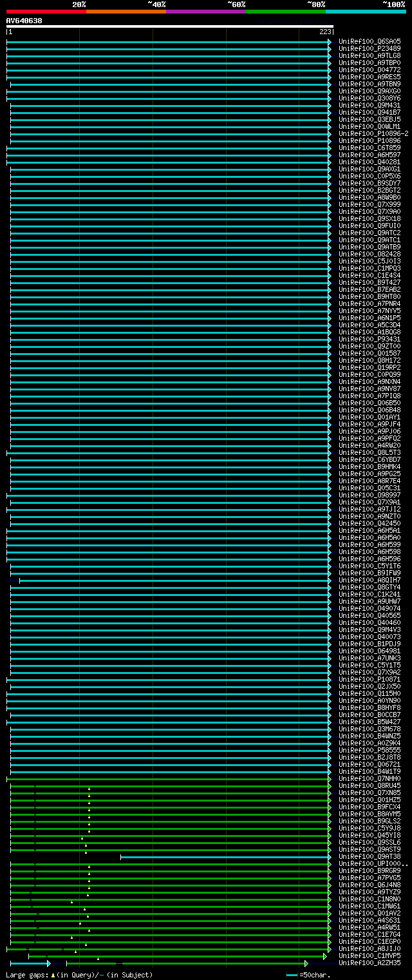
Task: Open hit UniRef100_A9TLG8
Action: (x=370, y=55)
